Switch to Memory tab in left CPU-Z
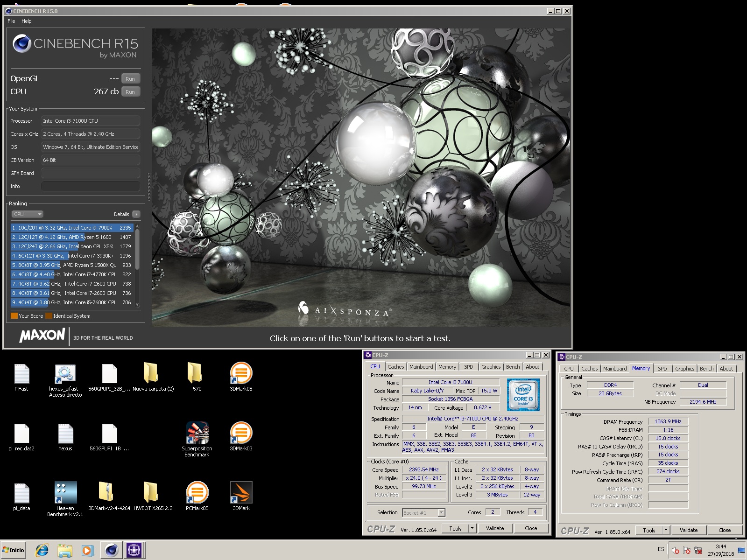This screenshot has width=747, height=560. click(x=447, y=367)
